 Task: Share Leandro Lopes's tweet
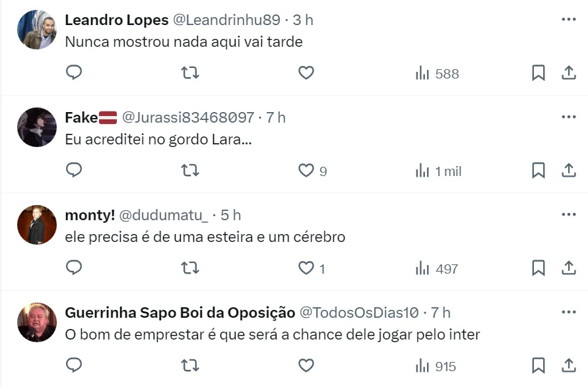coord(569,73)
